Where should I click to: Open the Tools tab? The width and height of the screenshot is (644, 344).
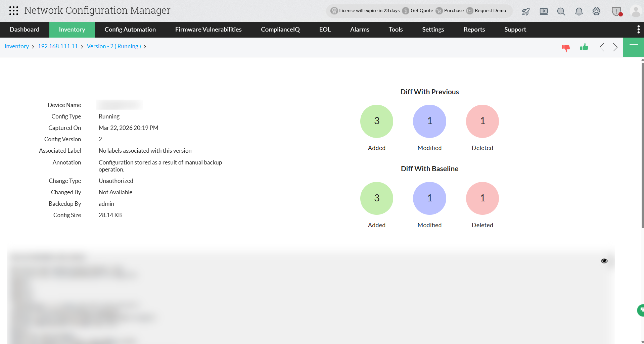pyautogui.click(x=396, y=30)
